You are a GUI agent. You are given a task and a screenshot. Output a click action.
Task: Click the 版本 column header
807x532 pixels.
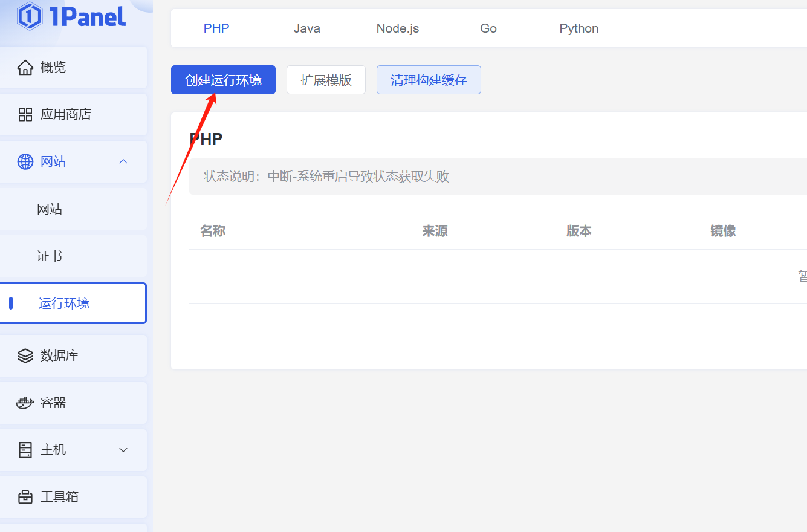point(579,231)
